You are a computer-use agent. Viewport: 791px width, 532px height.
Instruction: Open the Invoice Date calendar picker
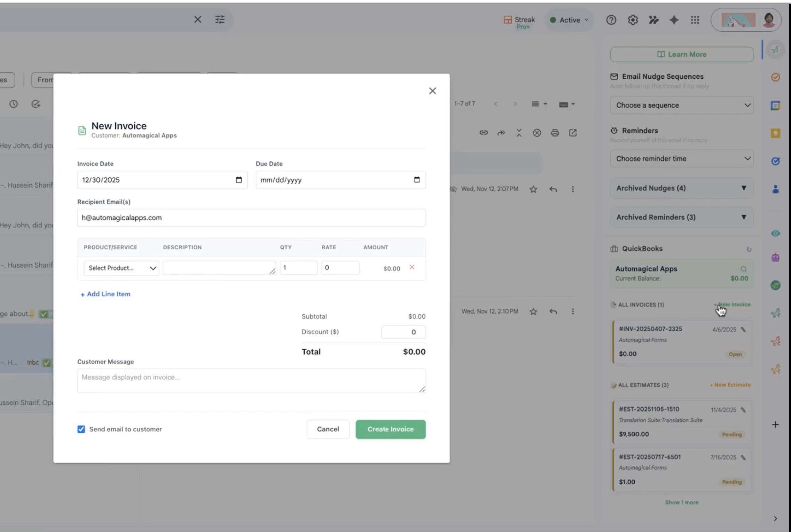tap(238, 180)
